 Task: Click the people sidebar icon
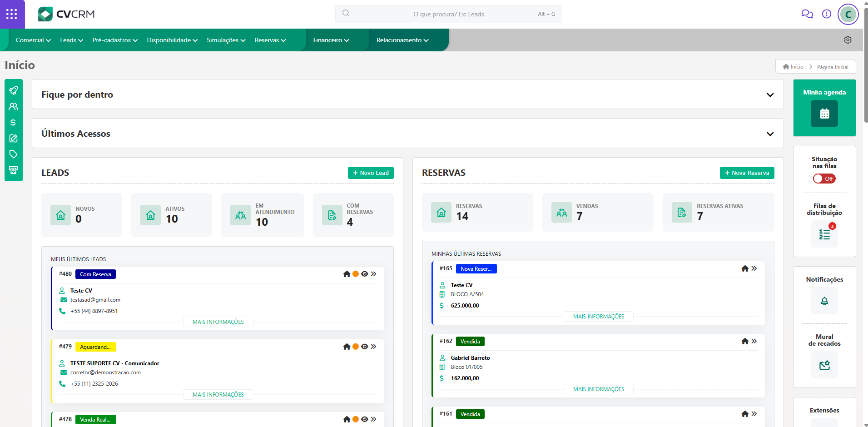pyautogui.click(x=14, y=106)
